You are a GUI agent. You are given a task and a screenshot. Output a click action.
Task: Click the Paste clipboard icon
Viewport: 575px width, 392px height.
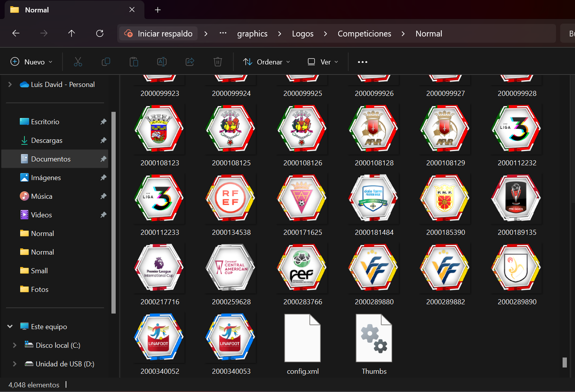tap(134, 62)
